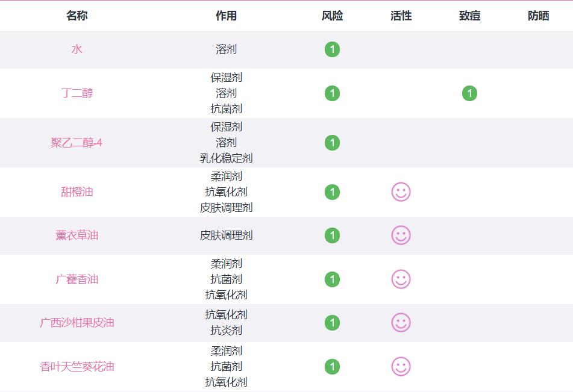Open the 丁二醇 ingredient link
This screenshot has width=573, height=392.
[x=77, y=93]
